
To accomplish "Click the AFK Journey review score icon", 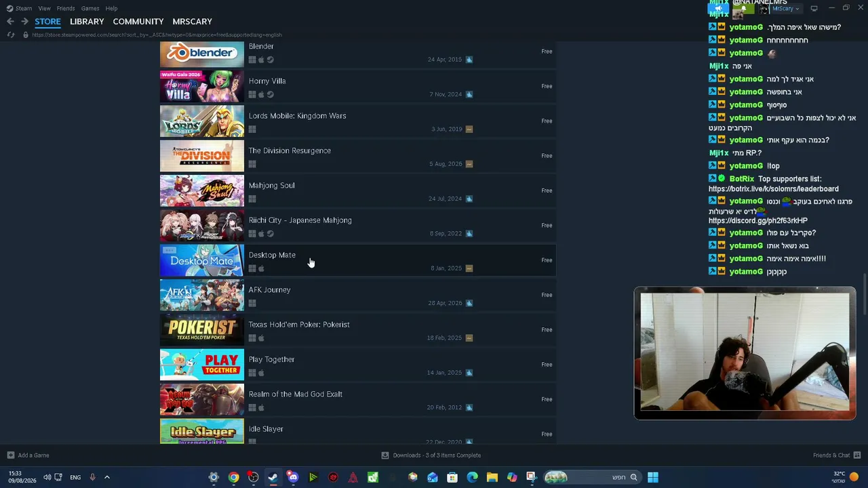I will (x=469, y=303).
